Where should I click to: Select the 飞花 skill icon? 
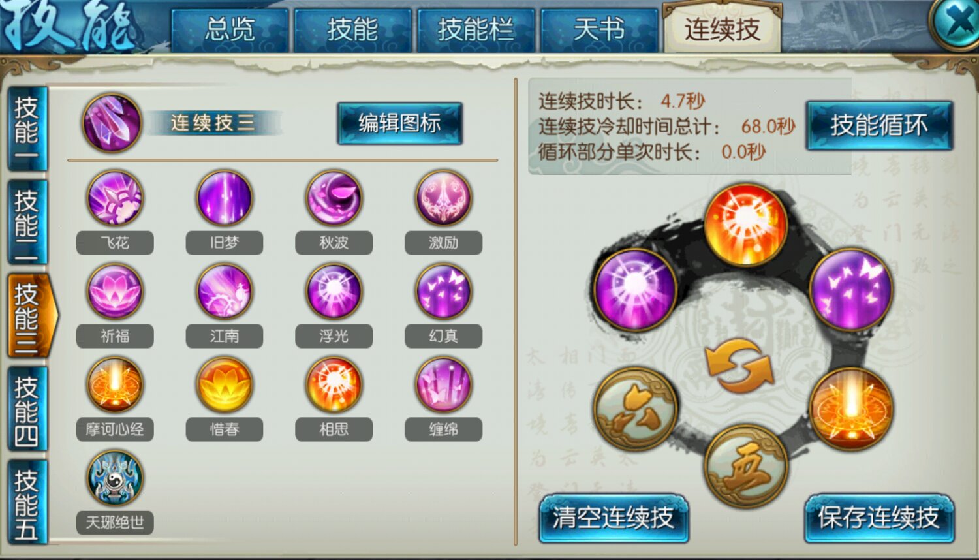pyautogui.click(x=115, y=198)
